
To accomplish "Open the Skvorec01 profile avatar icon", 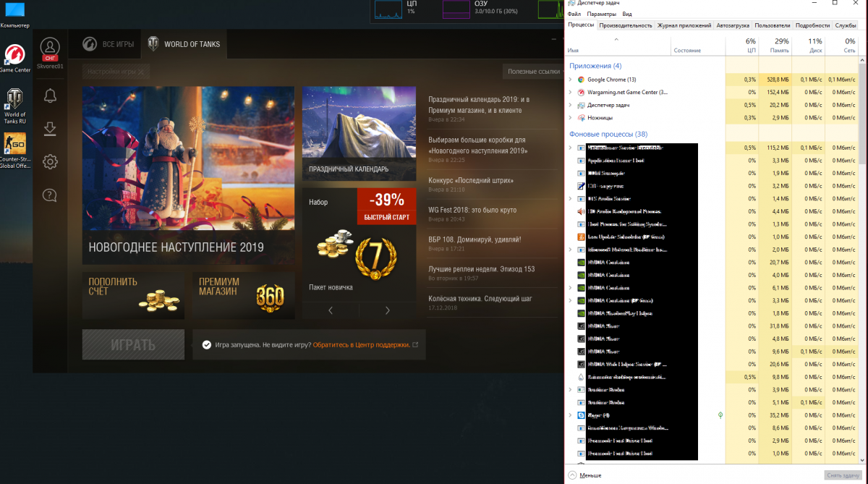I will (50, 48).
